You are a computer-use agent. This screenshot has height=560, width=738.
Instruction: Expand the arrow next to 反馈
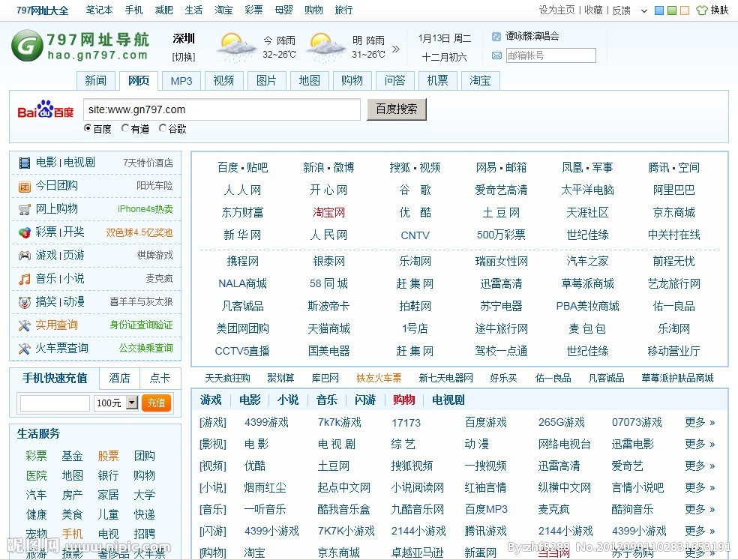pos(643,10)
